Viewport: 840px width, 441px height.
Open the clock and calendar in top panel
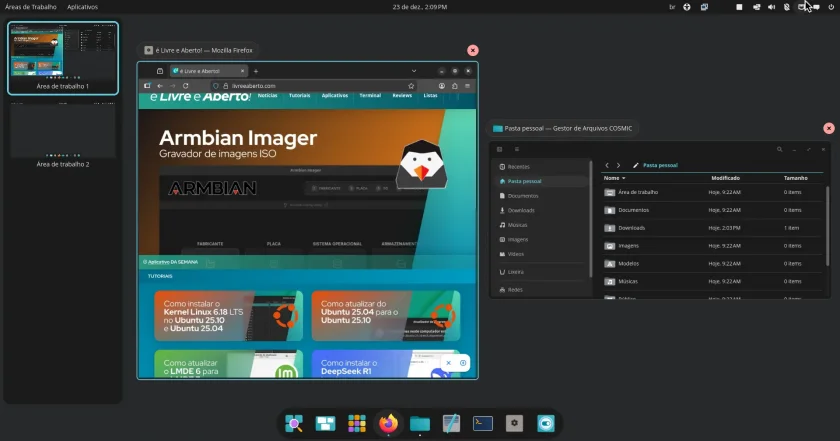coord(419,7)
